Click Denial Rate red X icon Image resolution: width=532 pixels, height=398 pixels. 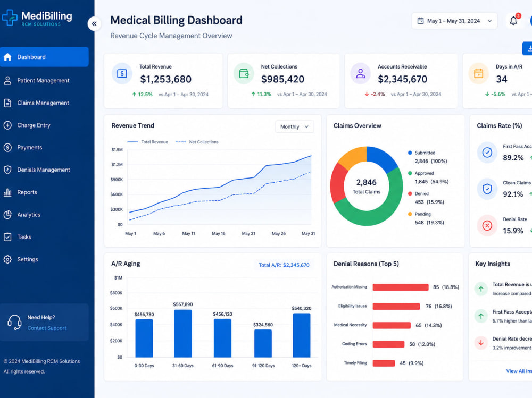point(487,225)
